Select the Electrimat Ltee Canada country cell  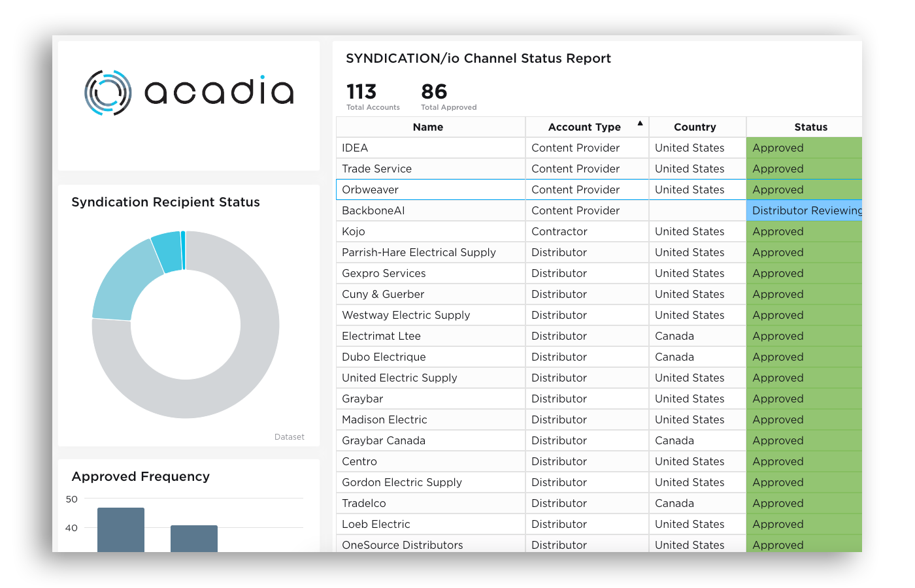click(x=674, y=336)
